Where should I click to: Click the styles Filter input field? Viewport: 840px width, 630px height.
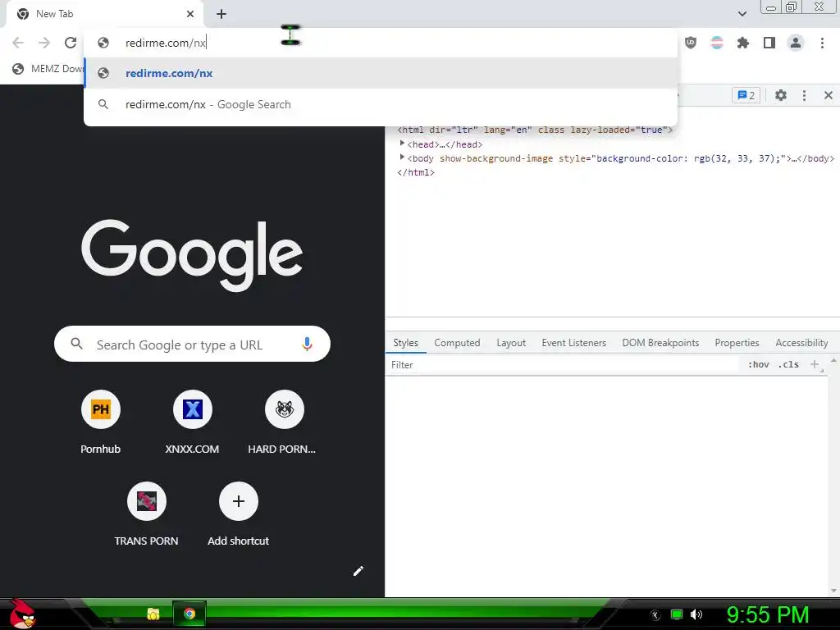tap(563, 365)
